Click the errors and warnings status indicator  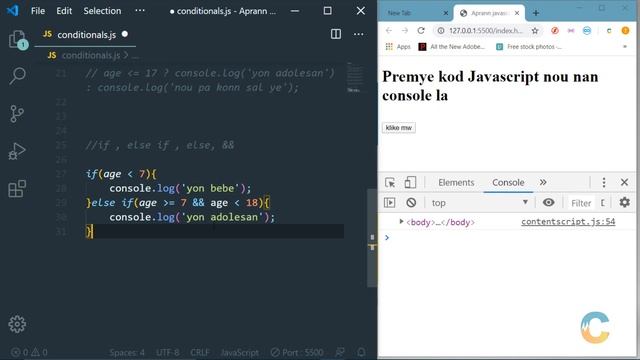(29, 352)
